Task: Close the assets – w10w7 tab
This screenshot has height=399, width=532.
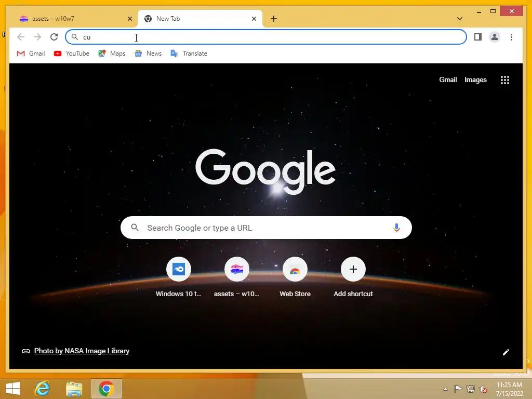Action: 129,19
